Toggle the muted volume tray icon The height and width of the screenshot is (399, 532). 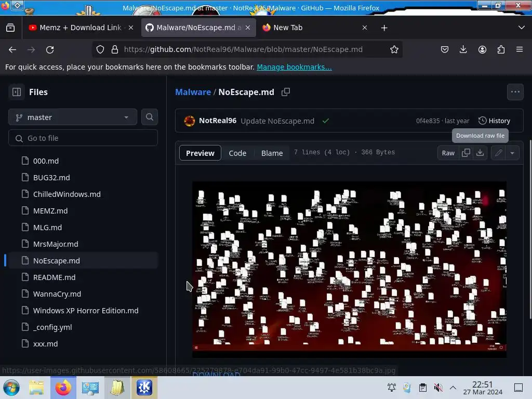point(438,388)
